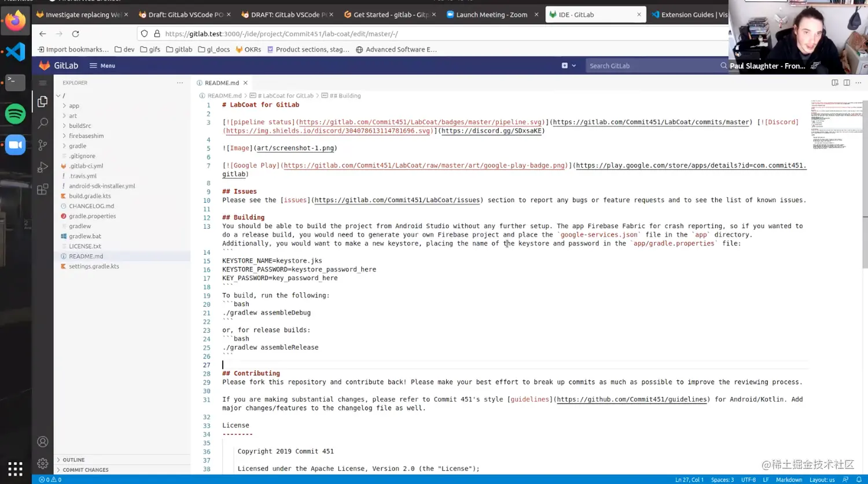Screen dimensions: 868x484
Task: Click the Import bookmarks button
Action: [73, 49]
